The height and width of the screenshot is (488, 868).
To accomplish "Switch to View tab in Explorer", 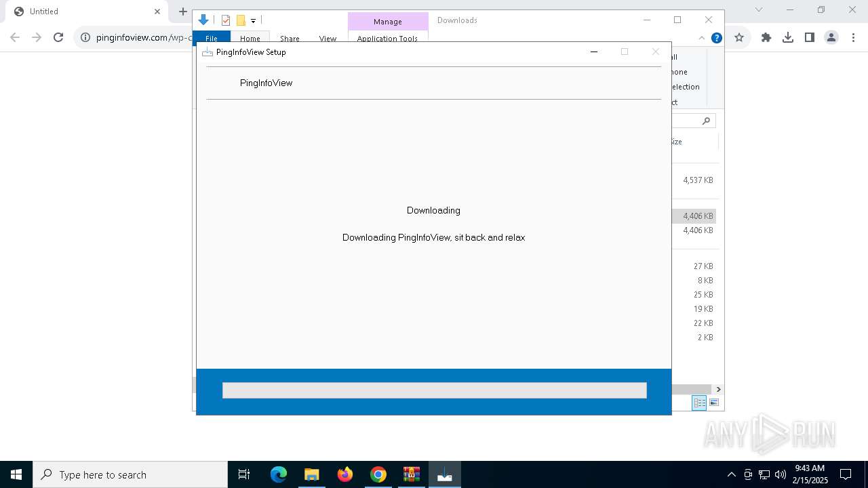I will 328,39.
